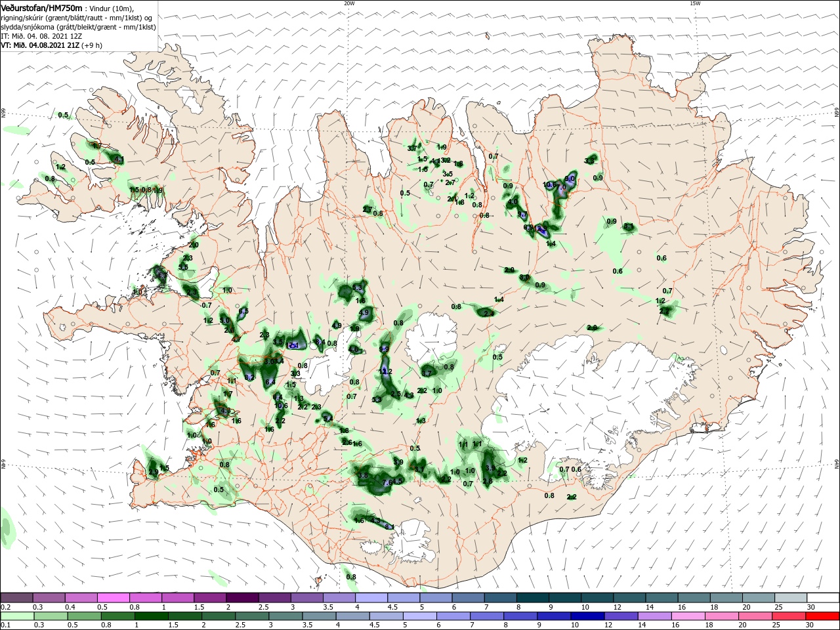Click the 16–18 swatch in upper legend row
The image size is (840, 630).
coord(692,597)
